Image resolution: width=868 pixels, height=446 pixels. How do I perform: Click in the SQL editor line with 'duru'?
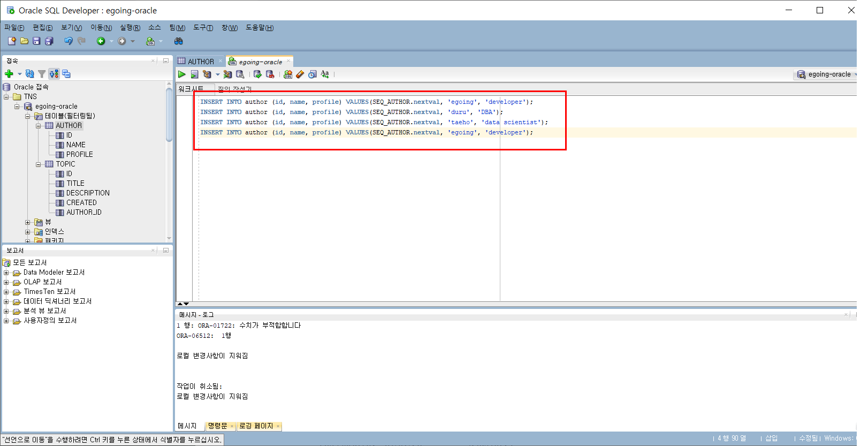(x=352, y=112)
